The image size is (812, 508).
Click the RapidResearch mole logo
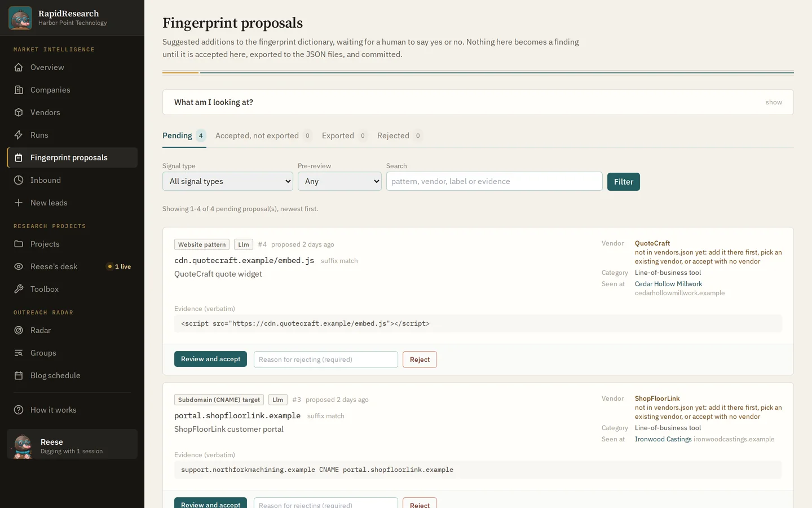point(20,18)
